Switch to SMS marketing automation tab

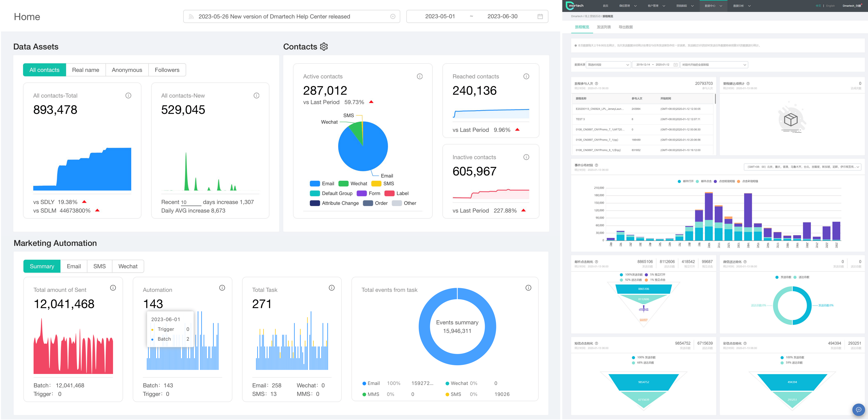pos(99,266)
